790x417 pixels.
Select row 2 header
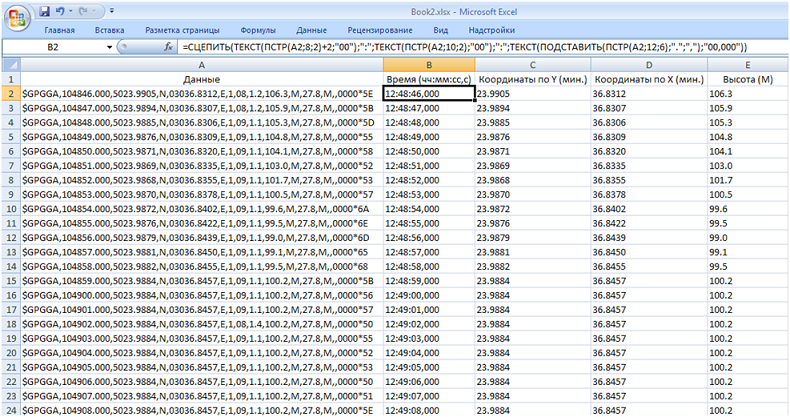[11, 94]
